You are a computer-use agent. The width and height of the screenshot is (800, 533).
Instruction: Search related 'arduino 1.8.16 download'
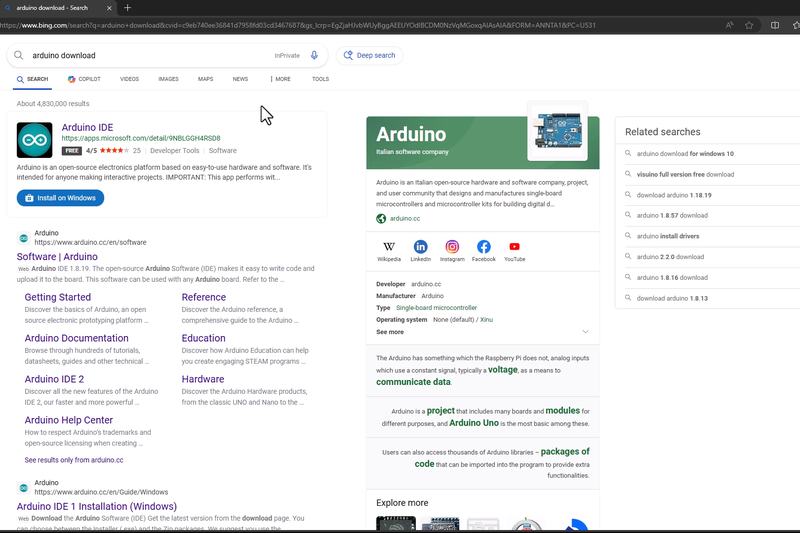(672, 278)
